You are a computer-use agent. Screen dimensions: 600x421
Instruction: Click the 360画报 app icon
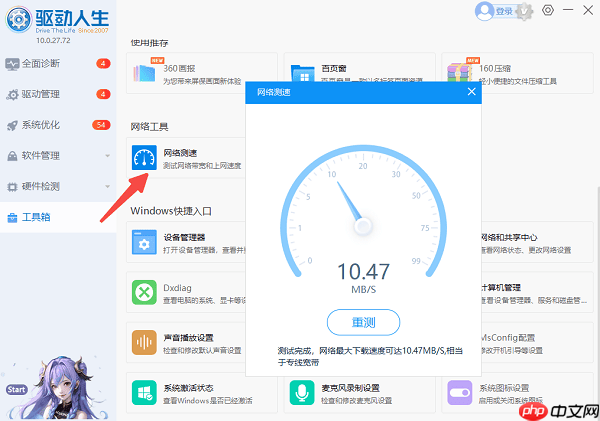click(x=144, y=73)
